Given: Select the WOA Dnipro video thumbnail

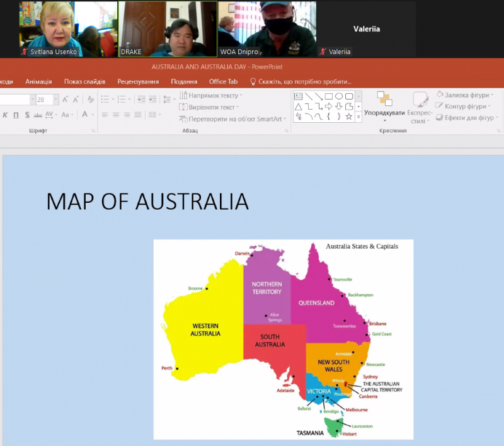Looking at the screenshot, I should click(267, 29).
